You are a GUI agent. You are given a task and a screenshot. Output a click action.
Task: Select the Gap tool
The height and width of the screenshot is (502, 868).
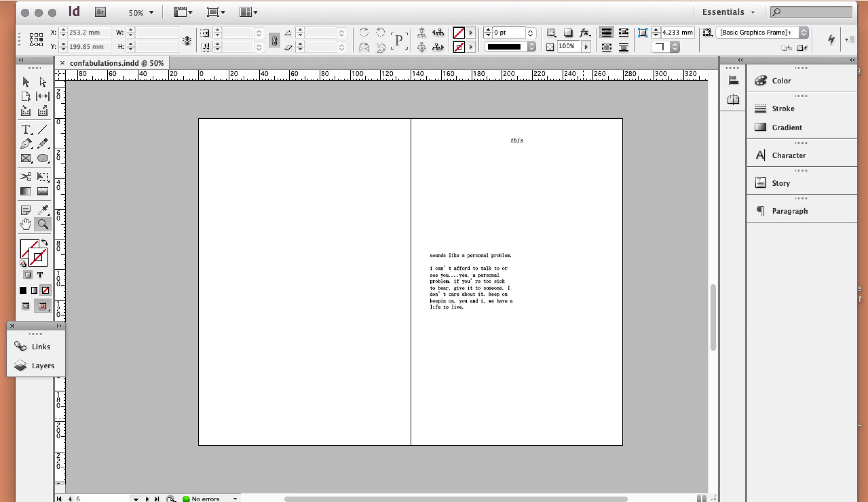point(43,96)
